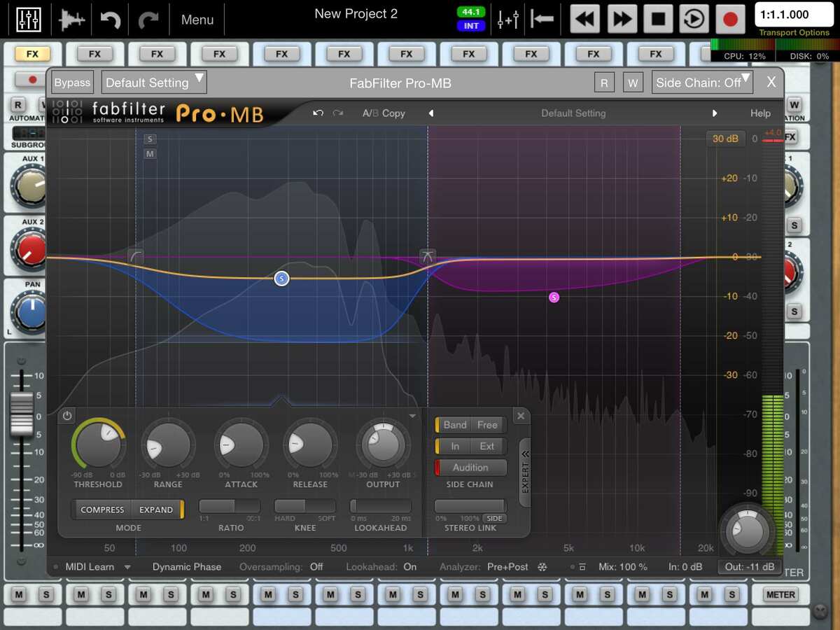The height and width of the screenshot is (630, 840).
Task: Open the Auria Menu
Action: (197, 20)
